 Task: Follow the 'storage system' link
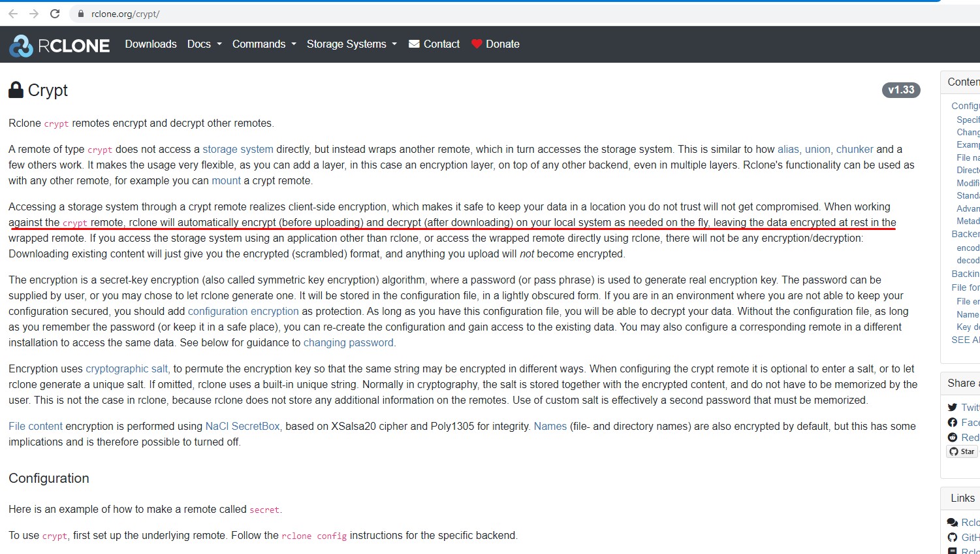click(238, 150)
